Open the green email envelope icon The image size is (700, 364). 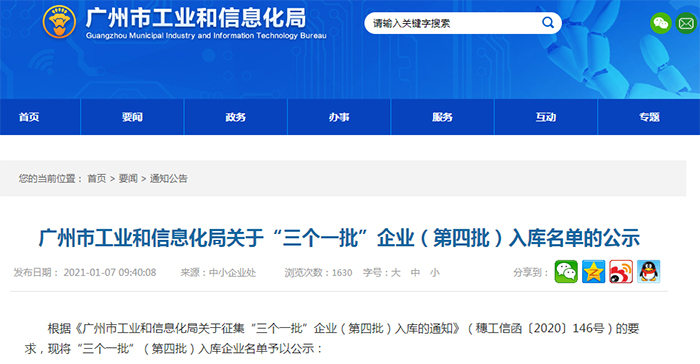click(686, 23)
